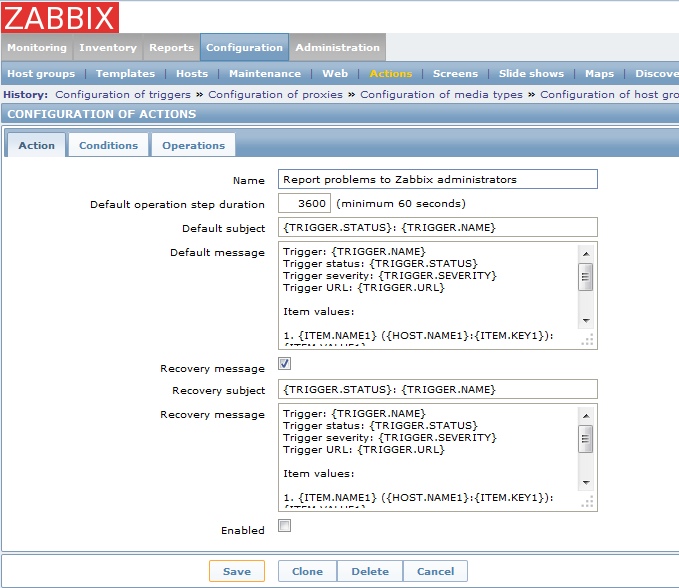The image size is (679, 588).
Task: Check the Enabled checkbox
Action: point(285,526)
